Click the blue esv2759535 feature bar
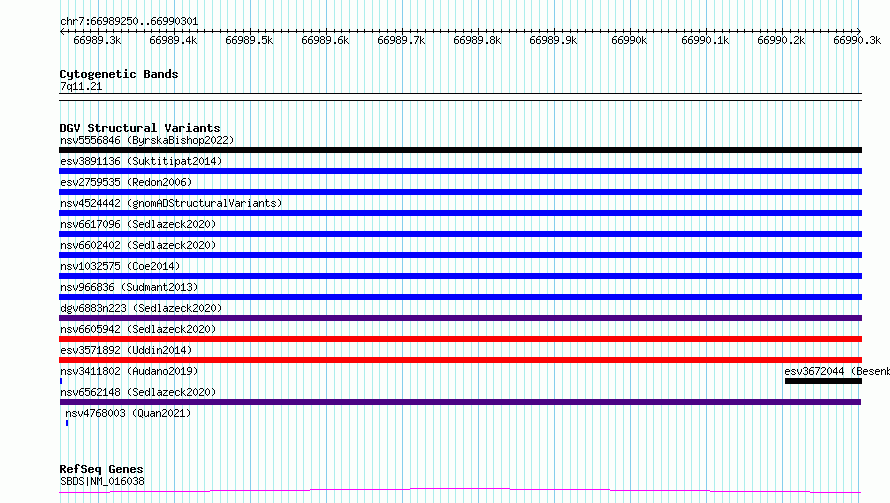The width and height of the screenshot is (890, 503). click(x=460, y=192)
